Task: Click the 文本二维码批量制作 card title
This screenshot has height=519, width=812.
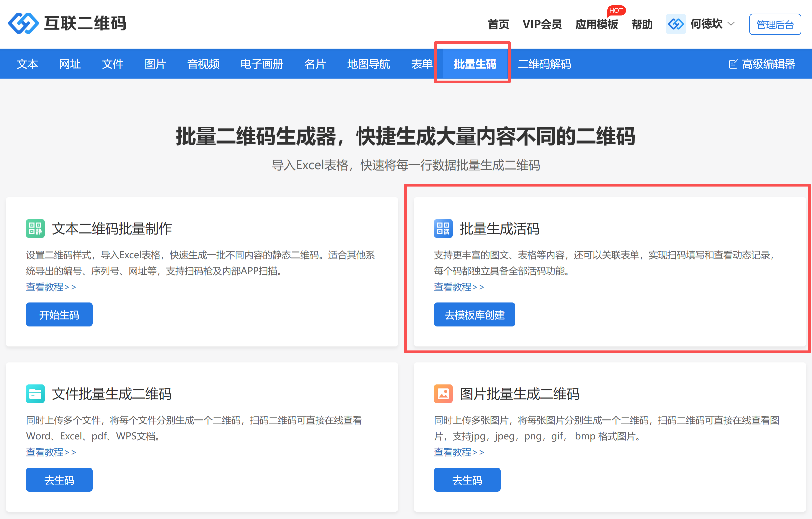Action: pyautogui.click(x=112, y=229)
